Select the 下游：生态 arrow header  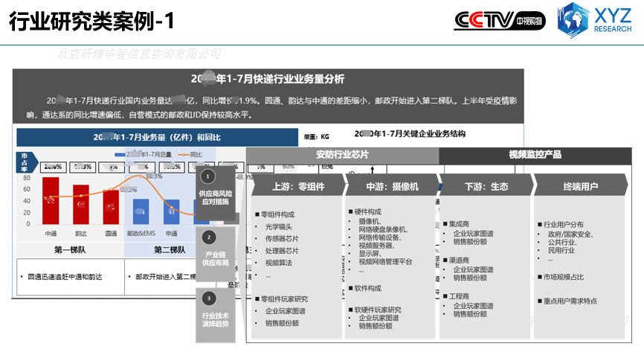coord(486,187)
